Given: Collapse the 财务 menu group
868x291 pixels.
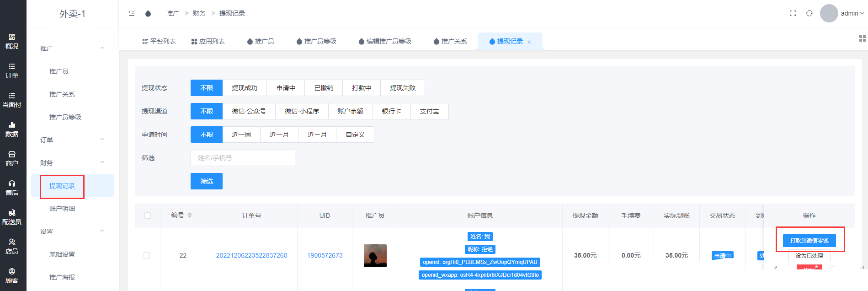Looking at the screenshot, I should tap(72, 162).
